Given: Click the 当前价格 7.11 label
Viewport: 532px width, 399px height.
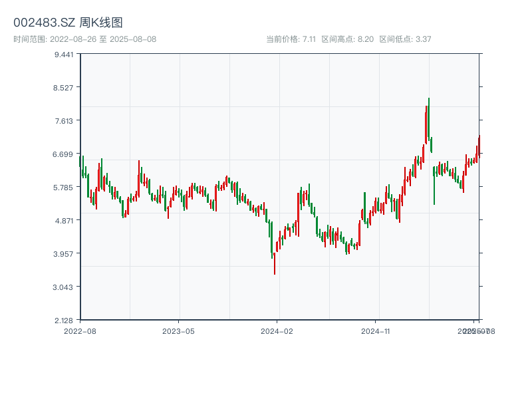Looking at the screenshot, I should [291, 39].
